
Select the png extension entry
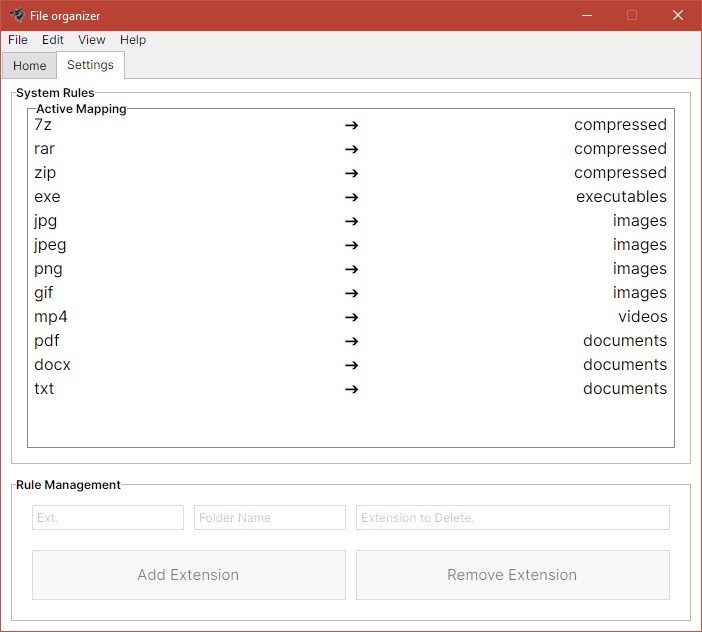coord(48,269)
